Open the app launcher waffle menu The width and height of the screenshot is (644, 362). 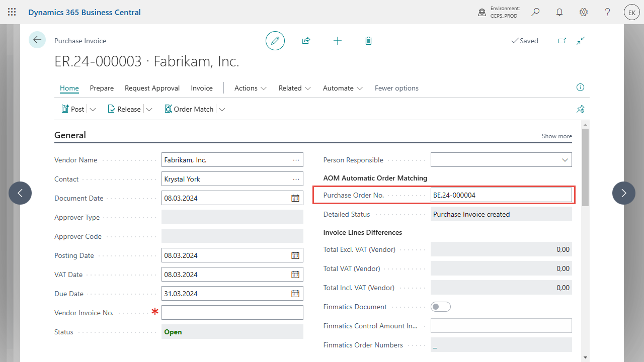coord(12,12)
